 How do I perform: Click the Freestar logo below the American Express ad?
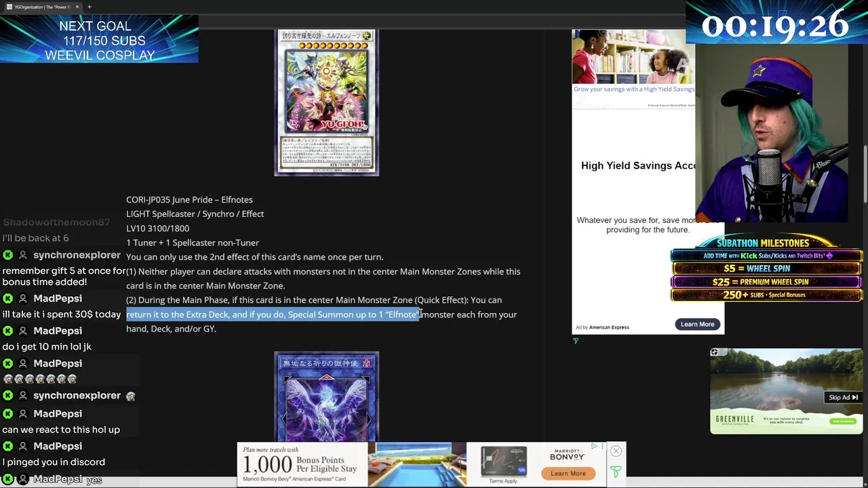[x=576, y=341]
